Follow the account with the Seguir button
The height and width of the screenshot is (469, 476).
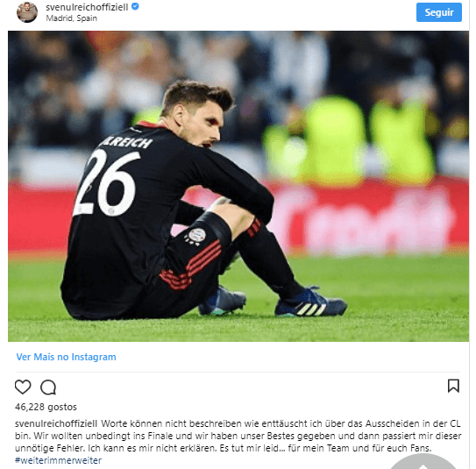[439, 12]
